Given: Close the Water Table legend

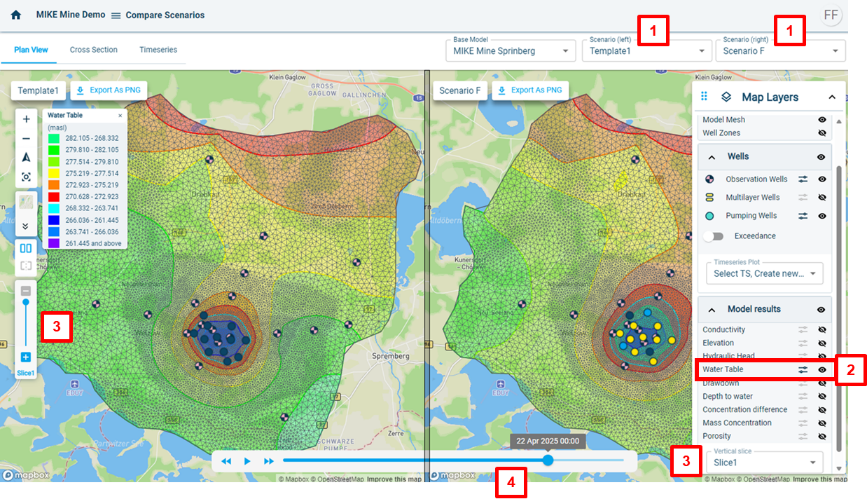Looking at the screenshot, I should pos(120,116).
